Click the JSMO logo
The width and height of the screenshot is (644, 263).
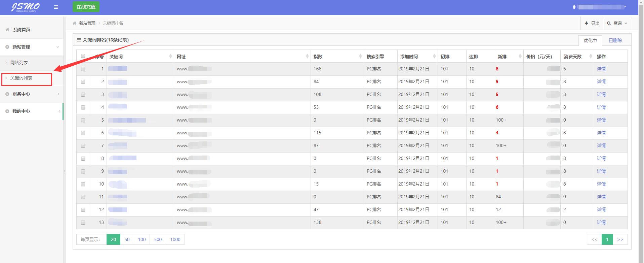tap(26, 7)
